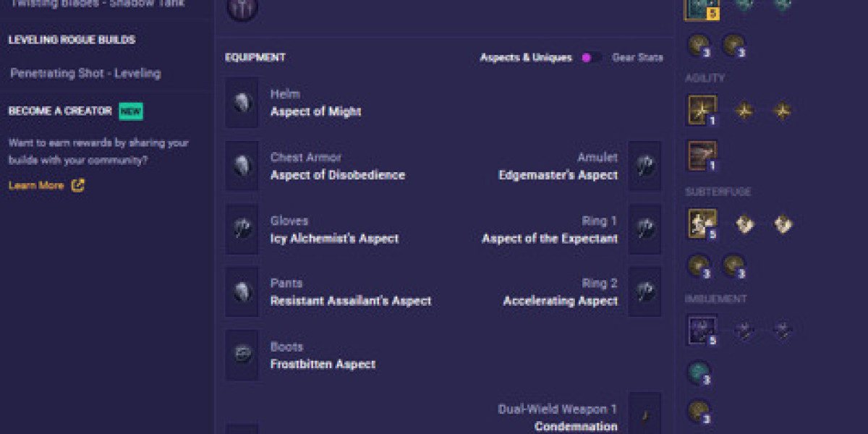Image resolution: width=868 pixels, height=434 pixels.
Task: Toggle the Aspects & Uniques / Gear Stats switch
Action: click(592, 58)
